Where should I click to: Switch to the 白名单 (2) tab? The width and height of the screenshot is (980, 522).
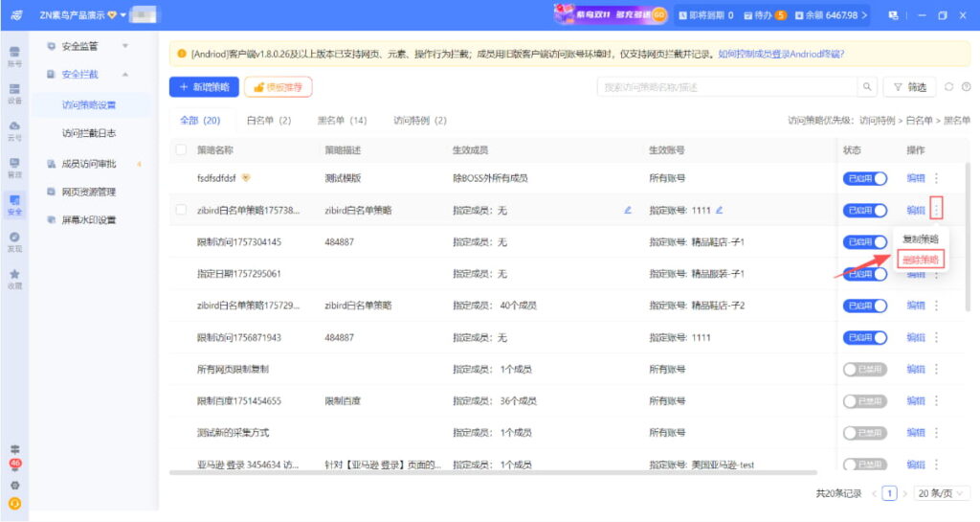click(x=269, y=120)
